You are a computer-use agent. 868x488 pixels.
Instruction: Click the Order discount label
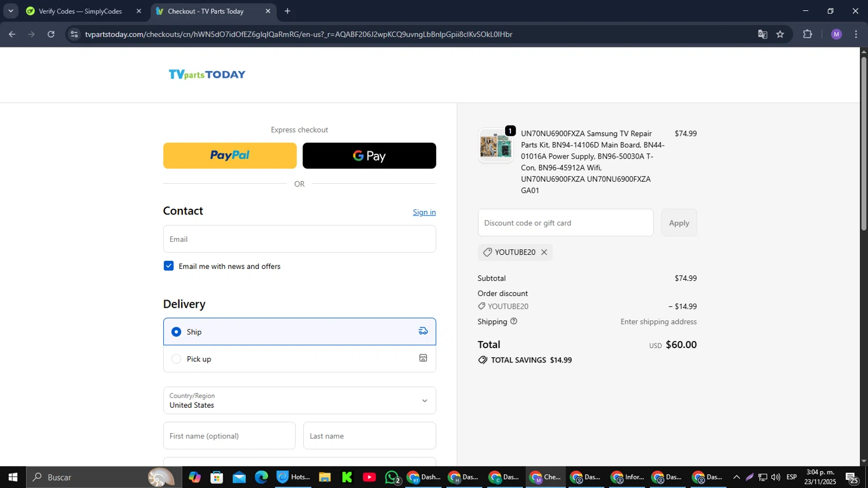click(x=503, y=293)
